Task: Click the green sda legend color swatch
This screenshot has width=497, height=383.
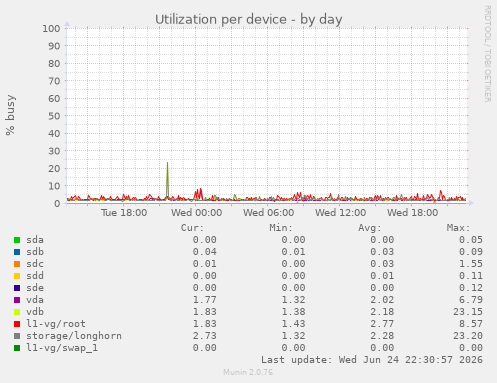Action: tap(17, 240)
